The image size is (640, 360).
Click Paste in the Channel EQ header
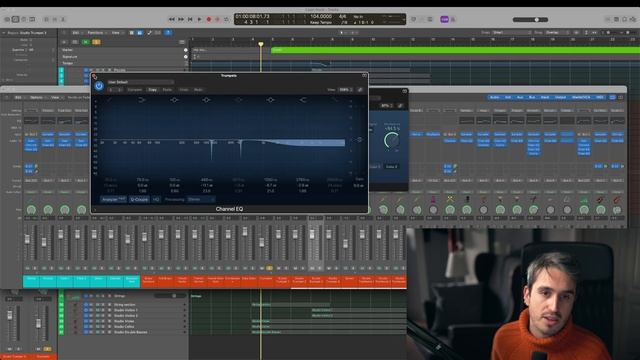[x=167, y=89]
